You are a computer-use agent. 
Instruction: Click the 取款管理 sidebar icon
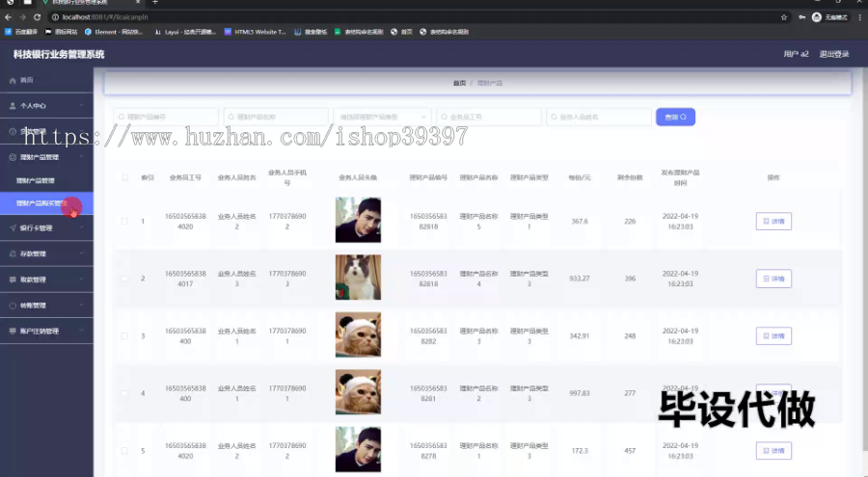(13, 279)
